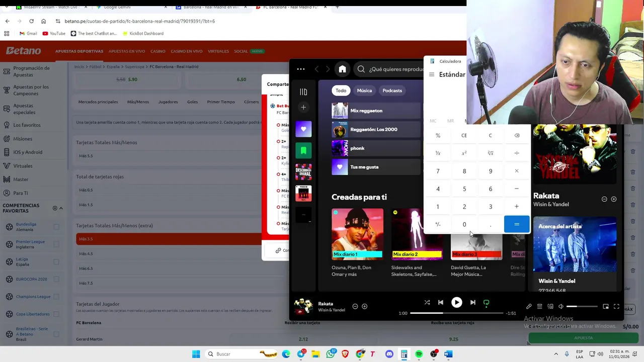Toggle repeat mode in Spotify
This screenshot has height=362, width=644.
486,303
